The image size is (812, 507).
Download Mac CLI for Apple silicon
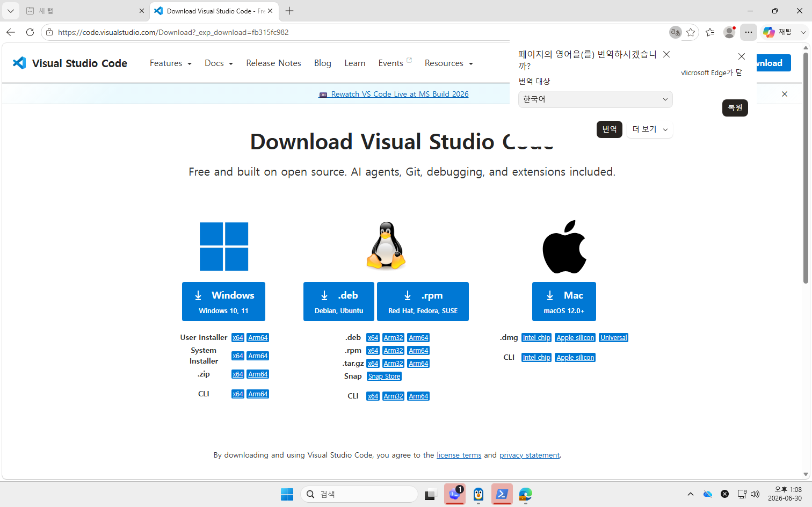pyautogui.click(x=575, y=358)
